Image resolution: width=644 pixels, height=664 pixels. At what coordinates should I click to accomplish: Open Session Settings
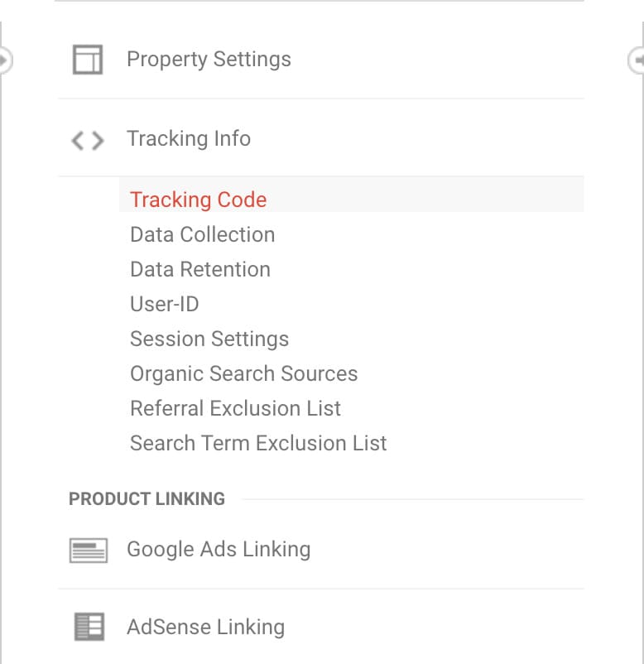pos(209,339)
